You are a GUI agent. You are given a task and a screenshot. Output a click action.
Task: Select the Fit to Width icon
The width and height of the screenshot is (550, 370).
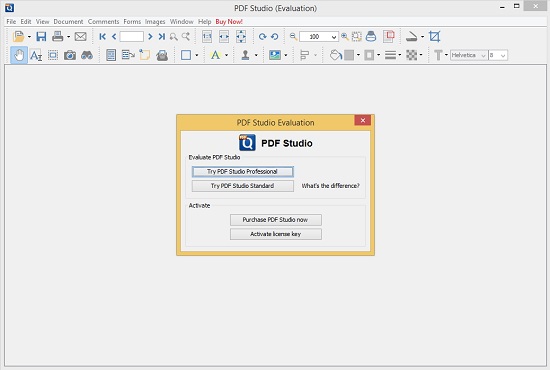point(224,36)
